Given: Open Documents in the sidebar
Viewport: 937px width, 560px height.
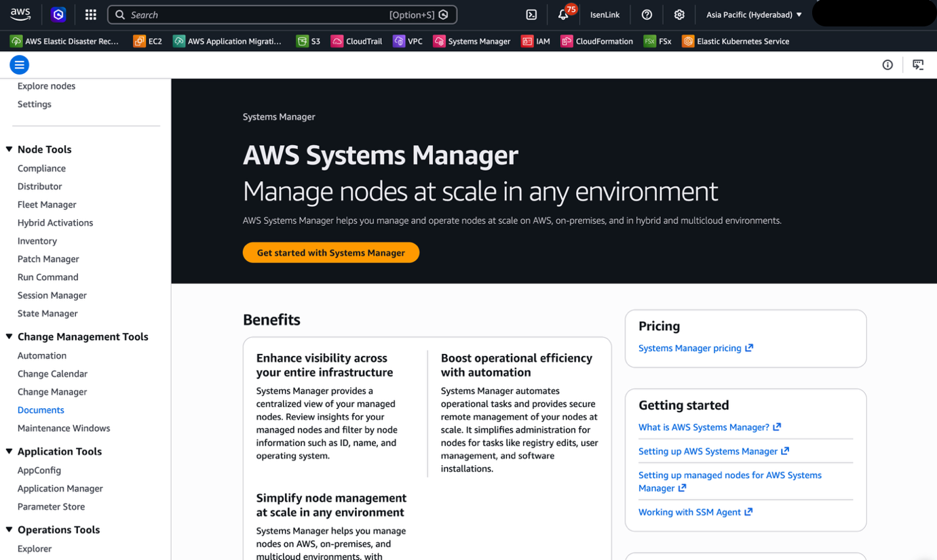Looking at the screenshot, I should pos(41,410).
